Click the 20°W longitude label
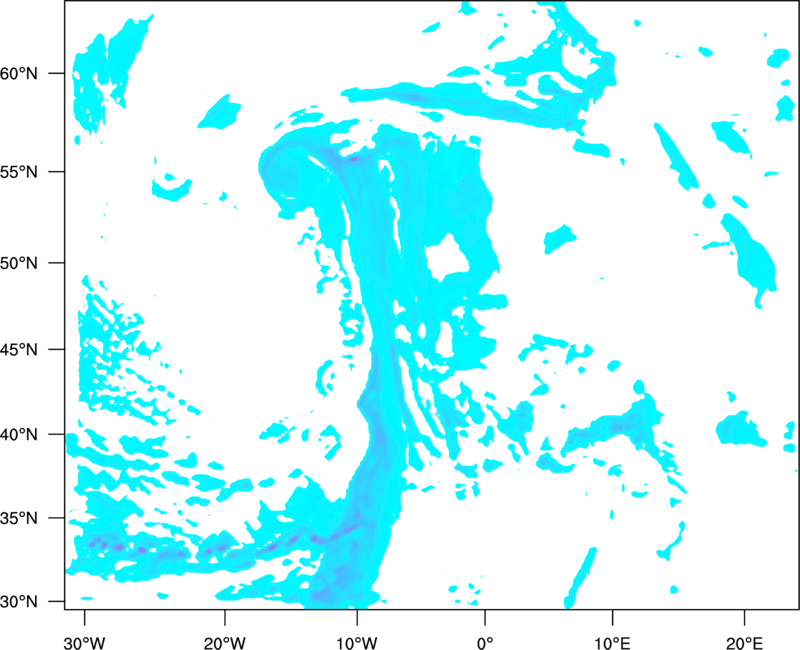Viewport: 800px width, 650px height. tap(225, 643)
